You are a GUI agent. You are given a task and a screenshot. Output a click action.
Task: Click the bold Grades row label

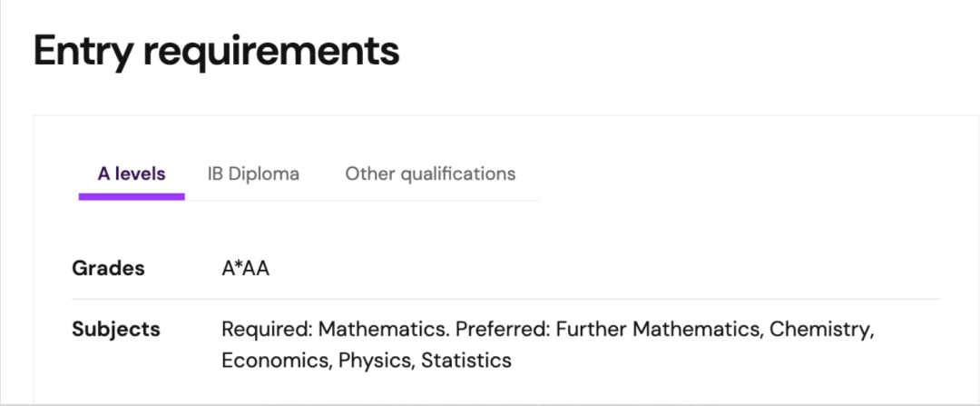pos(108,269)
